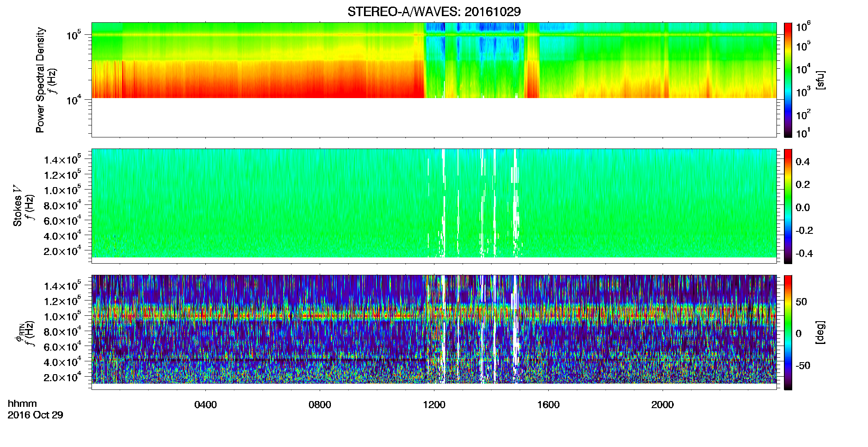
Task: Click the Stokes V color bar
Action: click(x=788, y=206)
